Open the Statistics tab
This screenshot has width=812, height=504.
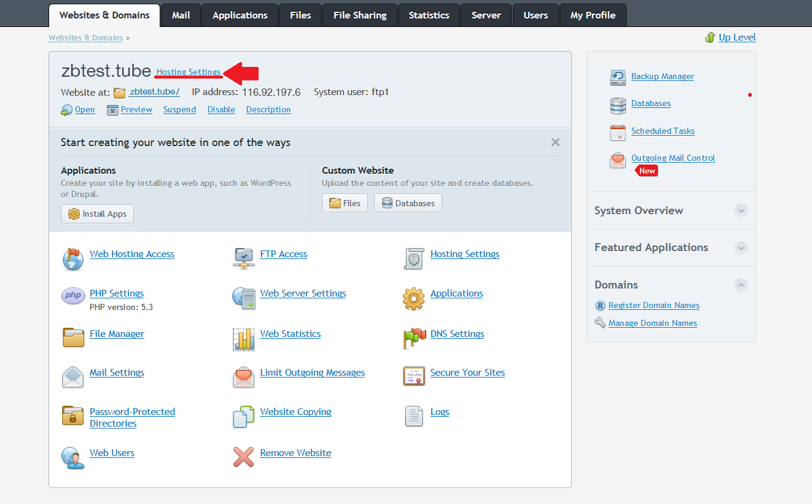point(429,15)
